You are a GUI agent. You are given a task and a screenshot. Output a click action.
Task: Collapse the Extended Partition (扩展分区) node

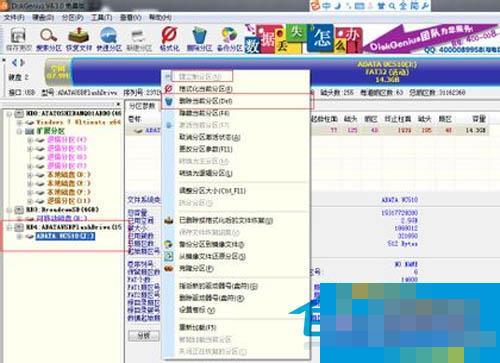19,131
